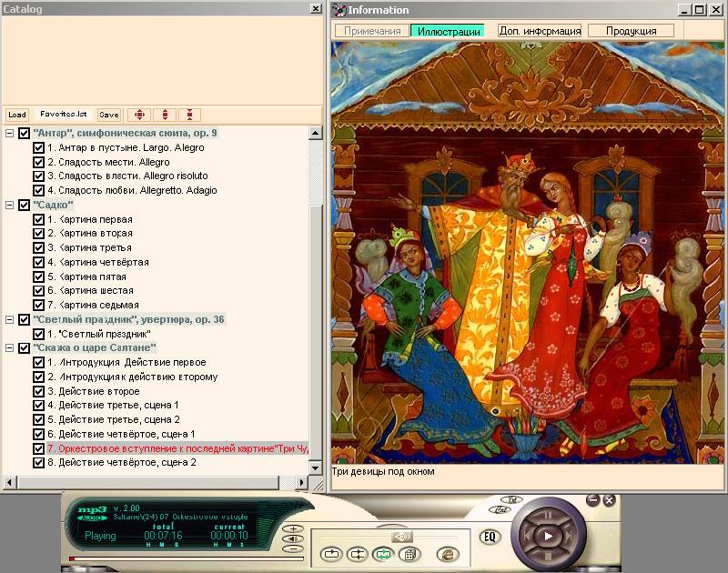728x573 pixels.
Task: Select "2. Интродукция к действию второму"
Action: click(132, 377)
